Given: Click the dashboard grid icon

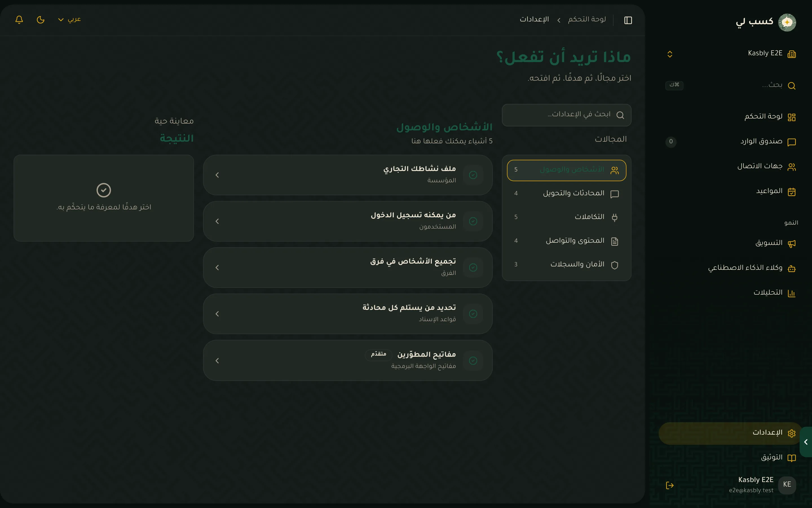Looking at the screenshot, I should tap(791, 117).
